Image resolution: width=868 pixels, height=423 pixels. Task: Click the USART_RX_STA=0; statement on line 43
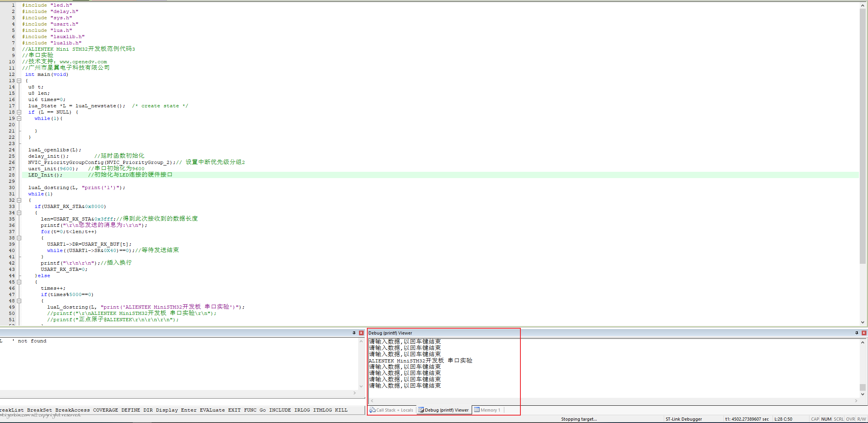(x=64, y=269)
